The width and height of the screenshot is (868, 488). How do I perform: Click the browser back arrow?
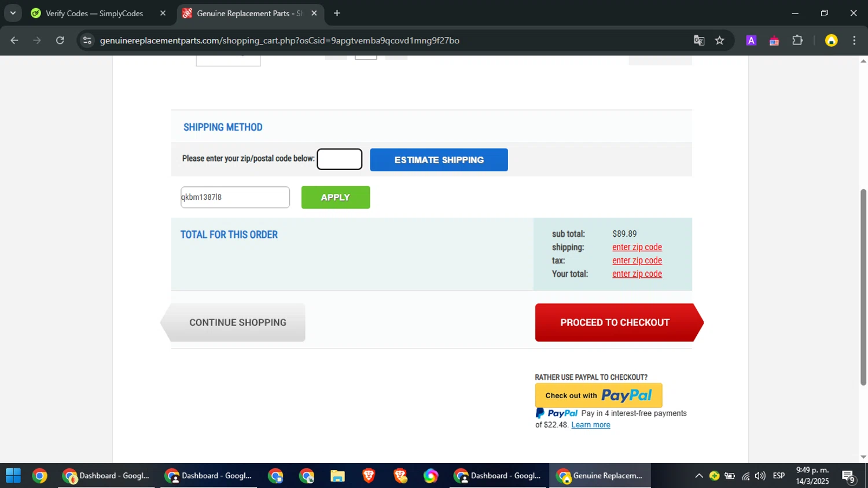click(14, 41)
